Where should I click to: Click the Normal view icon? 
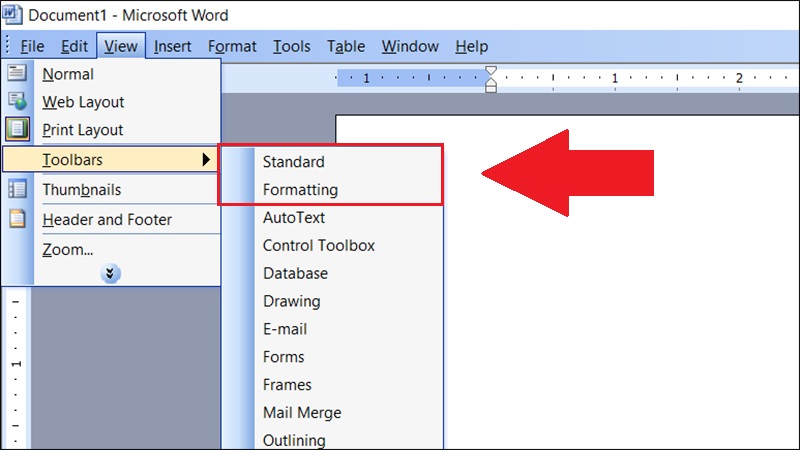coord(17,72)
